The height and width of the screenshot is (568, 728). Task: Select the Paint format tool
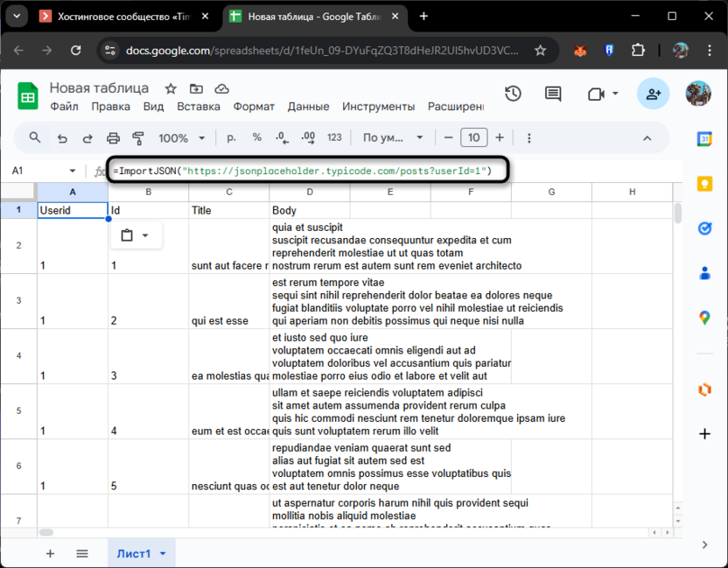136,137
